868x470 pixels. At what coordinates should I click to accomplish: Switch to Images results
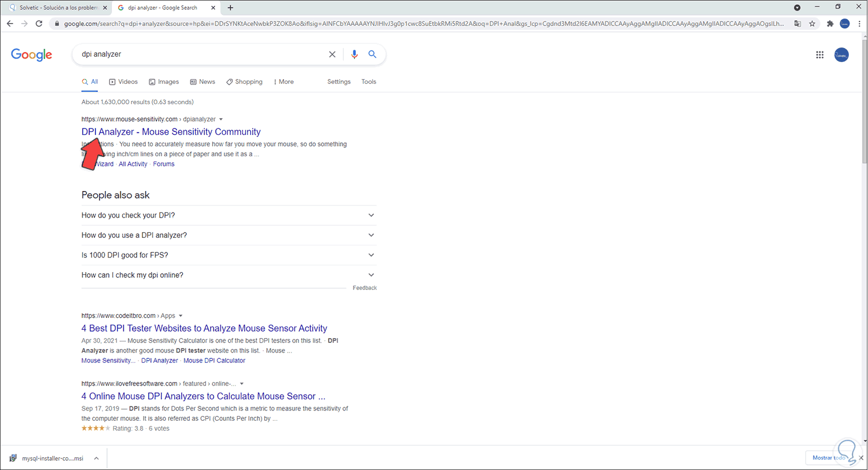click(x=164, y=82)
